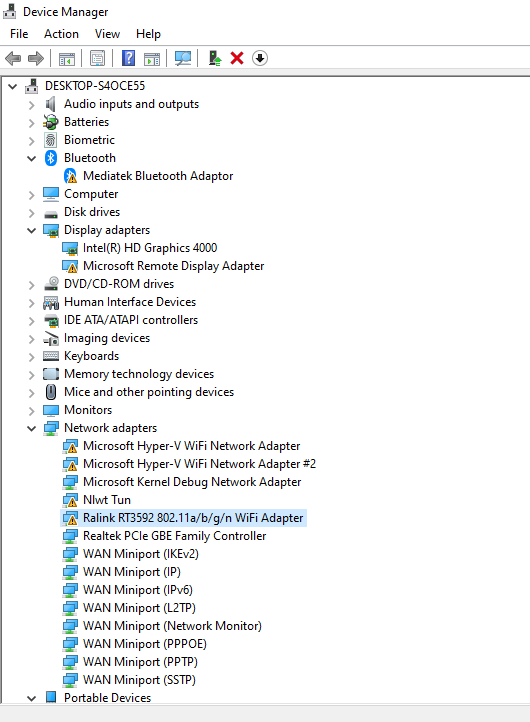Viewport: 530px width, 722px height.
Task: Click Scan for hardware changes icon
Action: click(x=183, y=58)
